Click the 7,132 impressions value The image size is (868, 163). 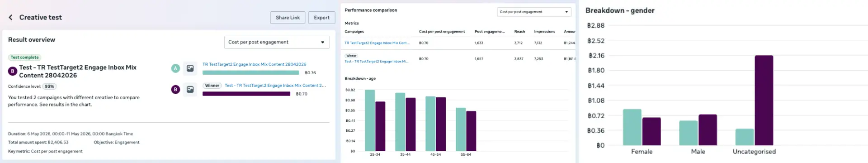[538, 43]
